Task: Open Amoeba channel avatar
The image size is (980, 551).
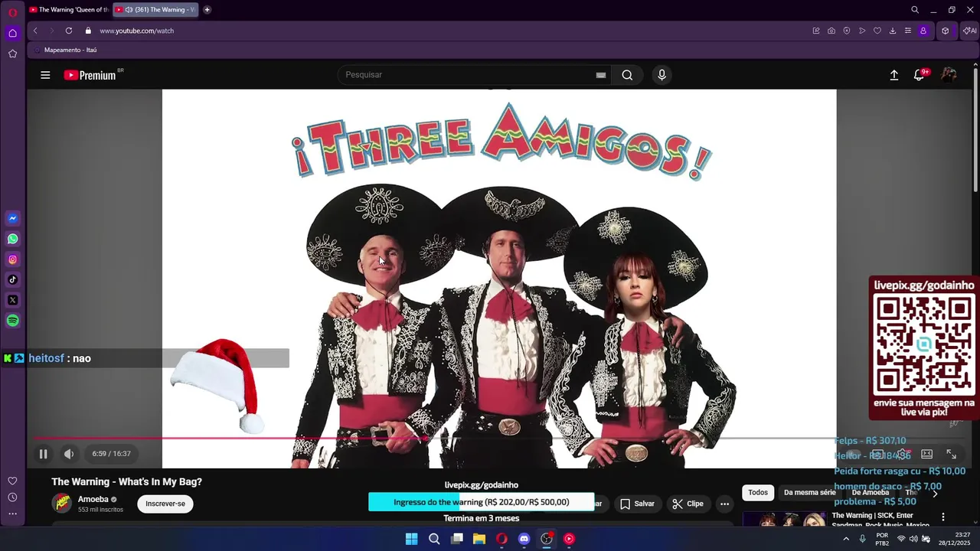Action: click(62, 503)
